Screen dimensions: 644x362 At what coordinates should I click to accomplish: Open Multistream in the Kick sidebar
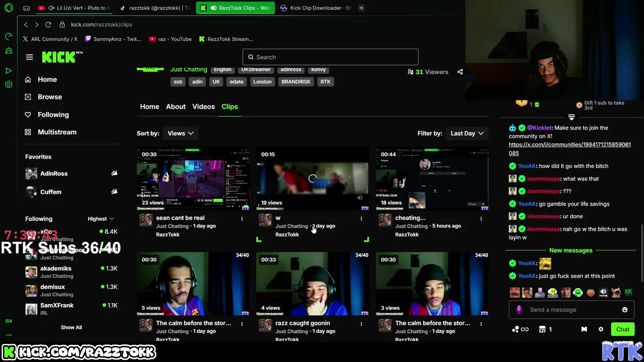point(57,132)
